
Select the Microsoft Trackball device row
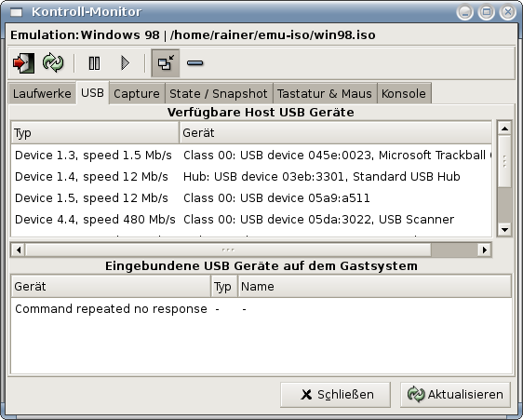pos(251,156)
